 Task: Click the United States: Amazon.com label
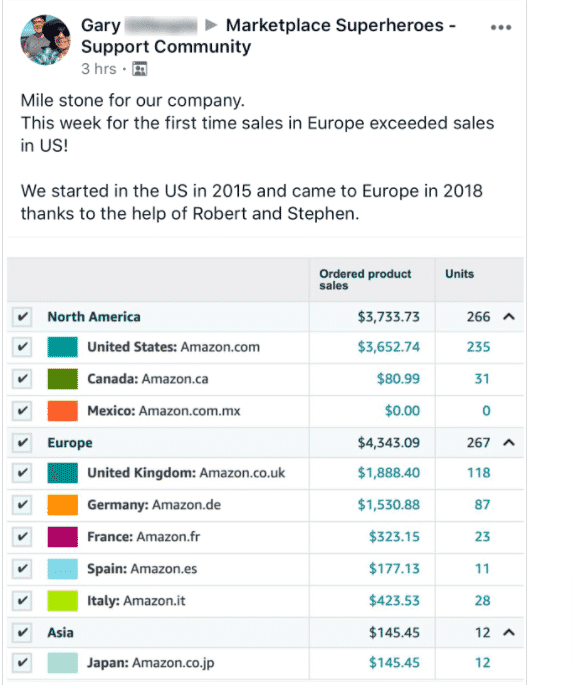pos(173,347)
